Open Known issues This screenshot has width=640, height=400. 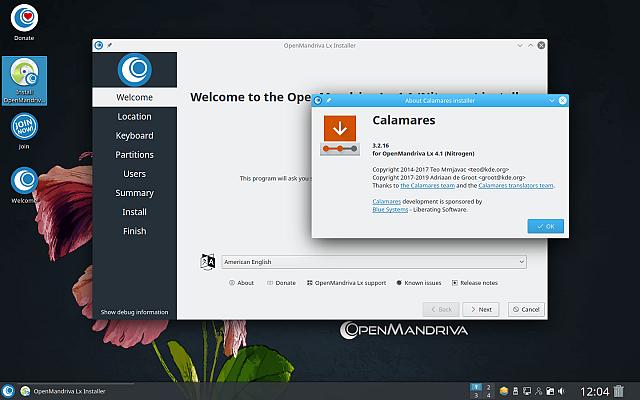(x=419, y=283)
